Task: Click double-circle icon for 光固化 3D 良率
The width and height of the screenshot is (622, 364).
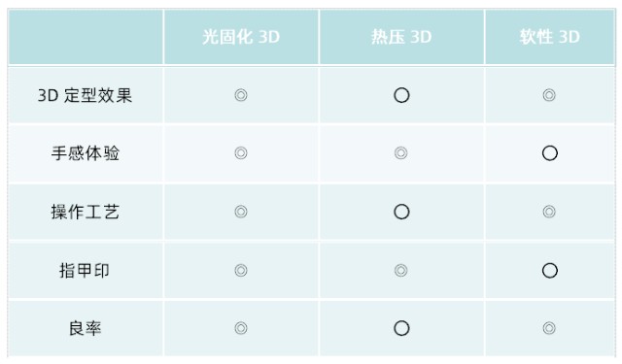Action: tap(241, 328)
